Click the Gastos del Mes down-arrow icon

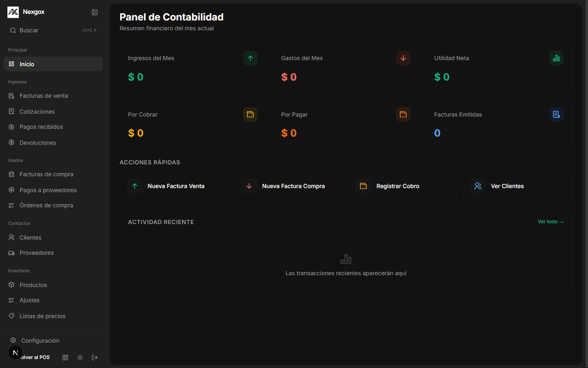click(x=403, y=58)
